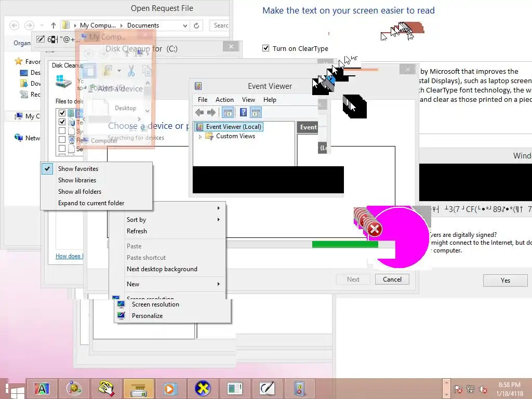Toggle Event Viewer console tree icon
The height and width of the screenshot is (399, 532).
(x=228, y=112)
